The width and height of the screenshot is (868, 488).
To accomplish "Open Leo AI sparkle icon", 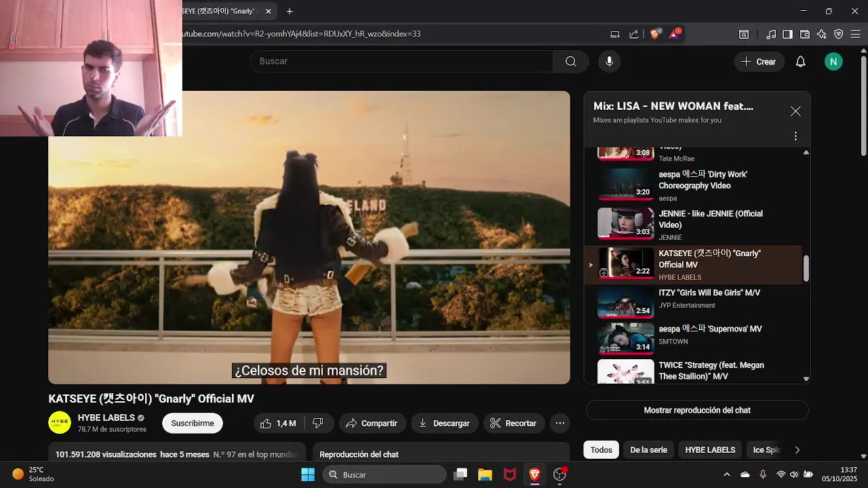I will pyautogui.click(x=822, y=34).
